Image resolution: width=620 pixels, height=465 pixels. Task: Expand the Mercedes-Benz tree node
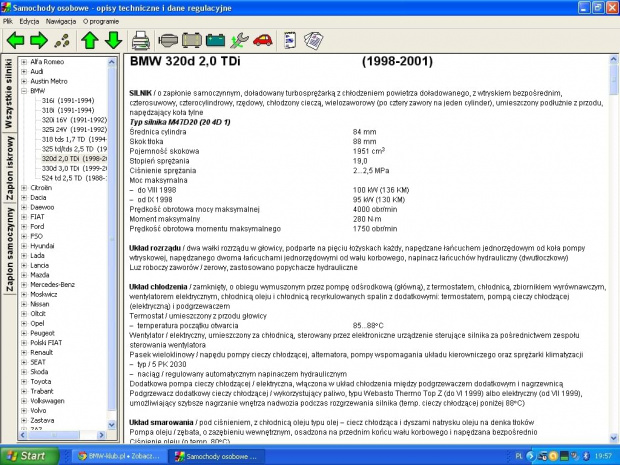pyautogui.click(x=24, y=285)
